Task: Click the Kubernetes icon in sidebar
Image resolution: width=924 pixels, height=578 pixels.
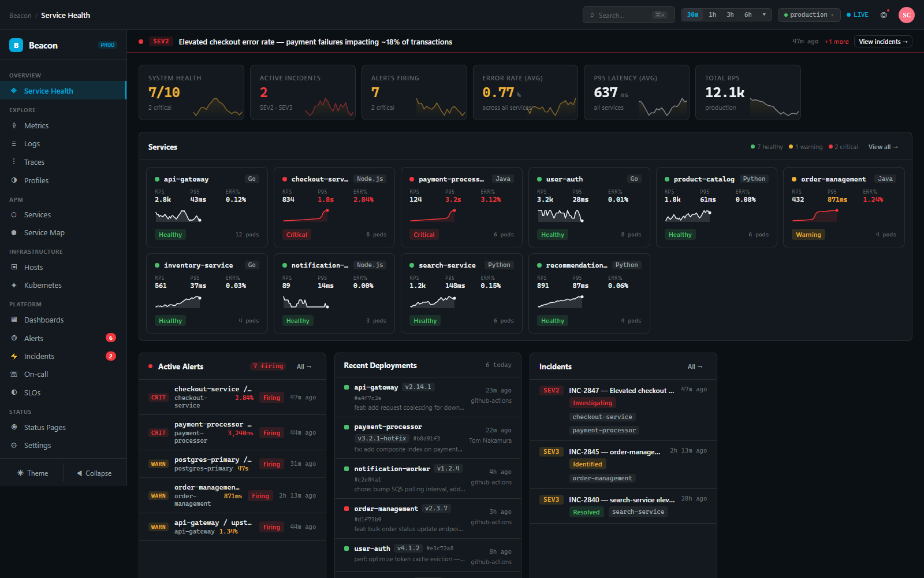Action: click(x=14, y=285)
